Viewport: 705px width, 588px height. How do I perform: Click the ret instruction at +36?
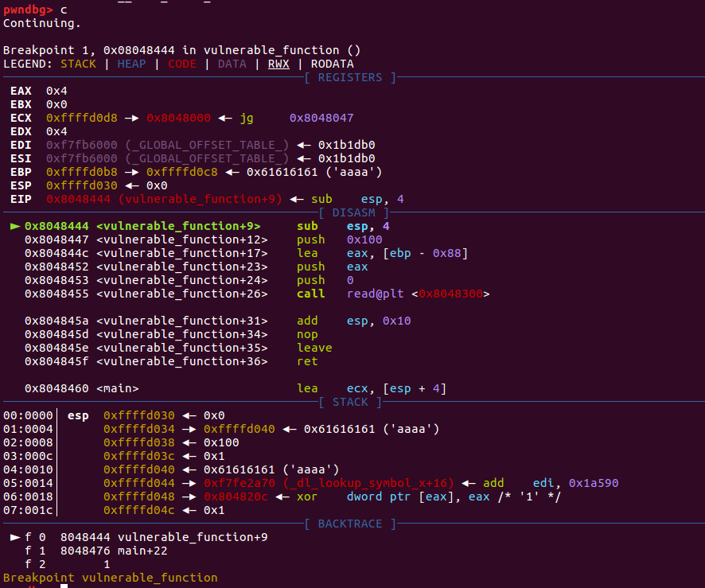(x=307, y=361)
